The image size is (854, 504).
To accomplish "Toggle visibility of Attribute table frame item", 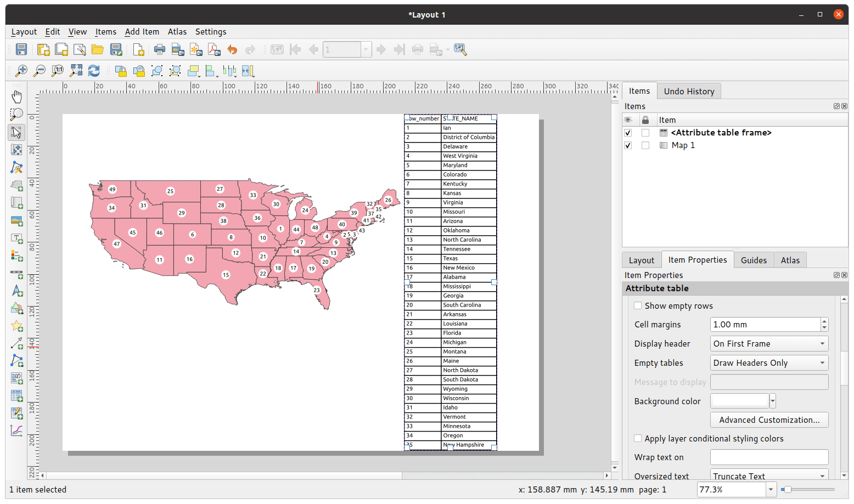I will pyautogui.click(x=628, y=133).
